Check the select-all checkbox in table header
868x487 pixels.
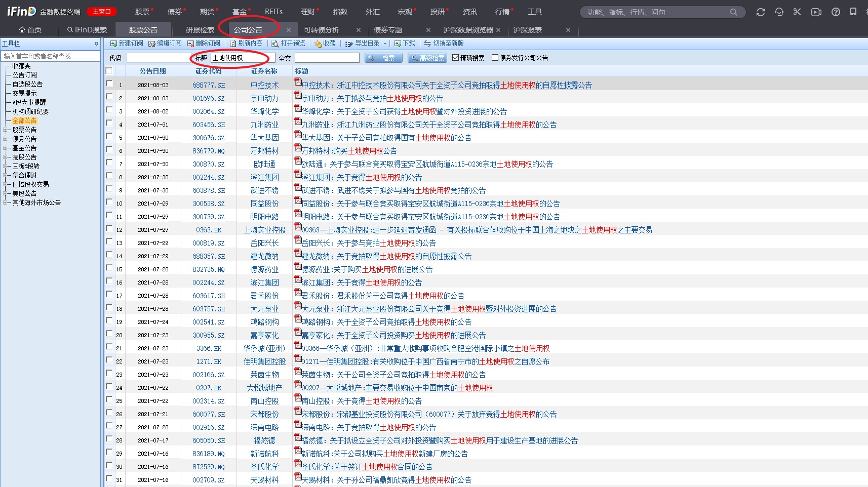point(109,71)
